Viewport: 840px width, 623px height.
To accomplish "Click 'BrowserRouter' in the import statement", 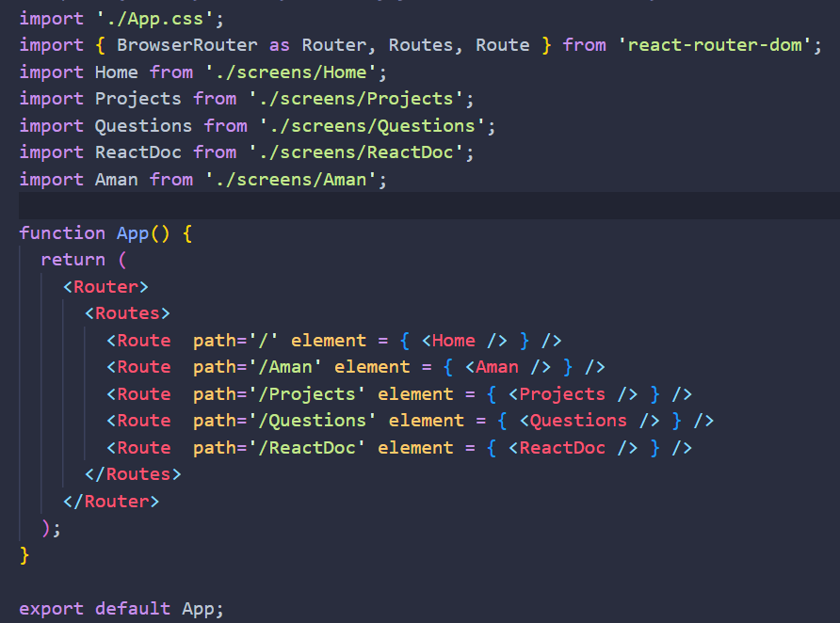I will 187,45.
